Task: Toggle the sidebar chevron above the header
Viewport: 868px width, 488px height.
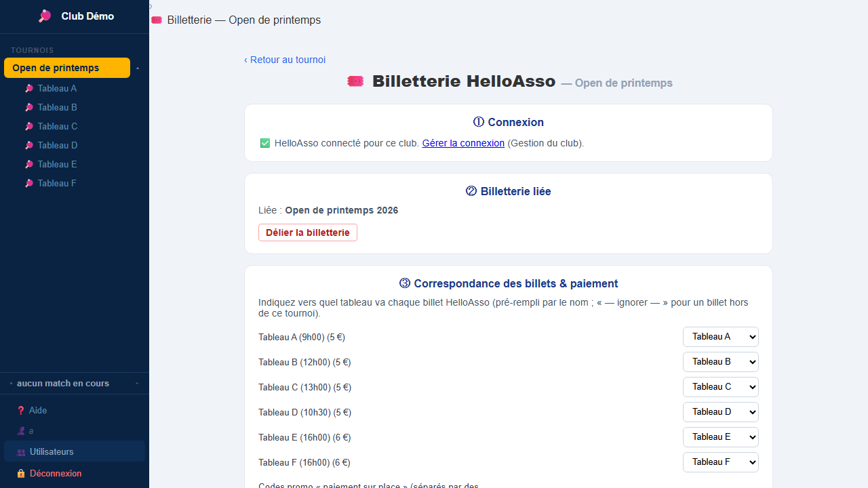Action: click(x=151, y=6)
